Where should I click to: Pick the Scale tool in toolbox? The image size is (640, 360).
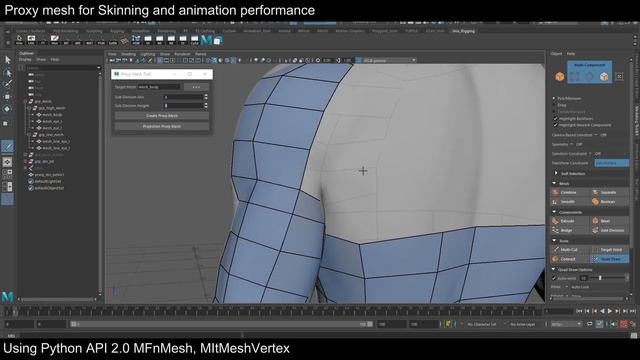[6, 123]
